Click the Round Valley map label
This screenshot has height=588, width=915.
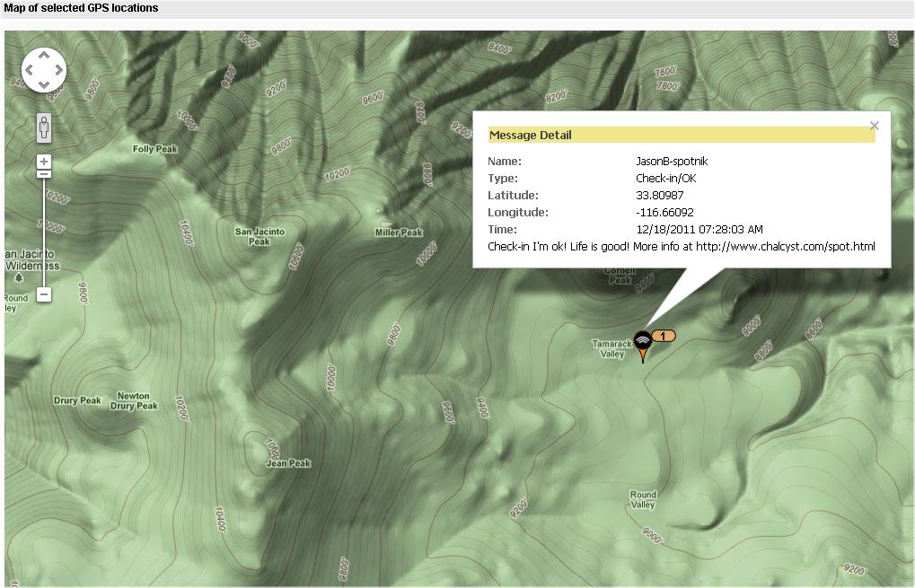[643, 499]
